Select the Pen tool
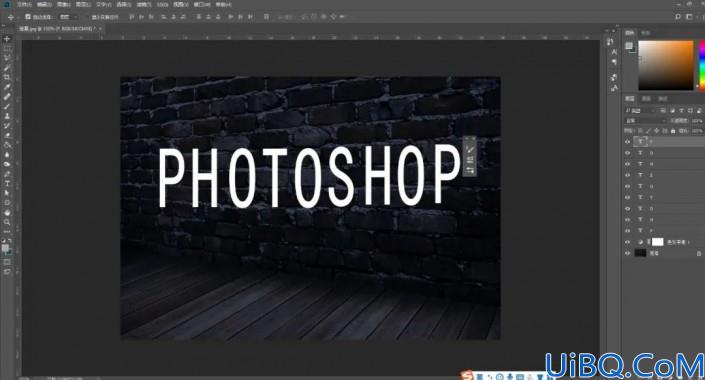Viewport: 705px width, 380px height. tap(7, 174)
